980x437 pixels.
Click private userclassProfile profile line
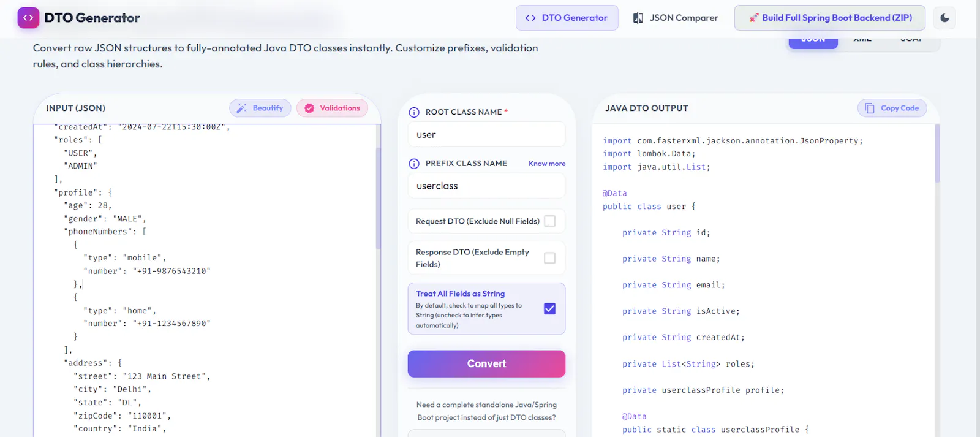(703, 390)
